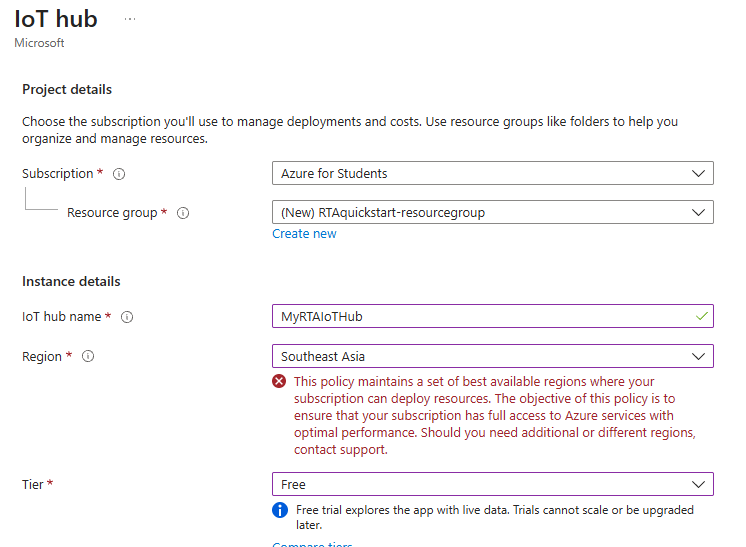Viewport: 746px width, 547px height.
Task: Click the Project details heading
Action: [x=67, y=89]
